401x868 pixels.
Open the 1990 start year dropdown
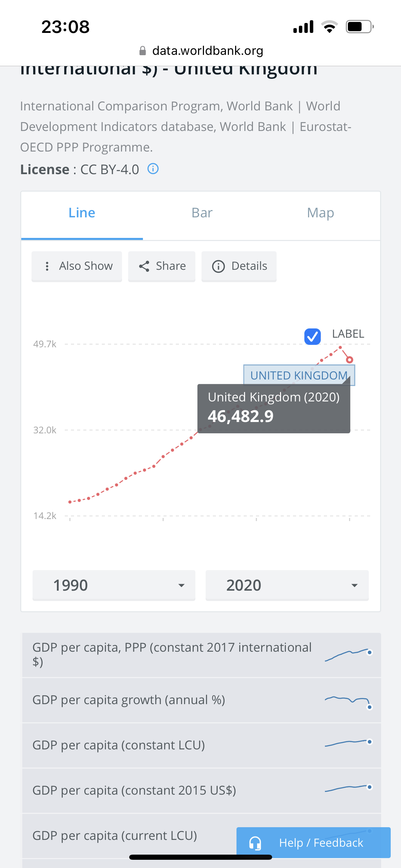[x=114, y=585]
